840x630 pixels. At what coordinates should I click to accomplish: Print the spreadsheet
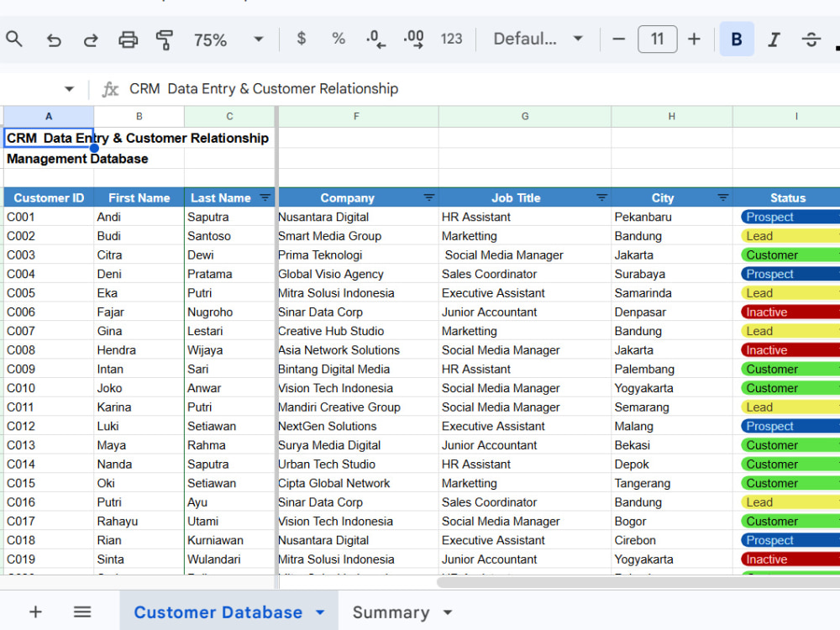[x=128, y=39]
